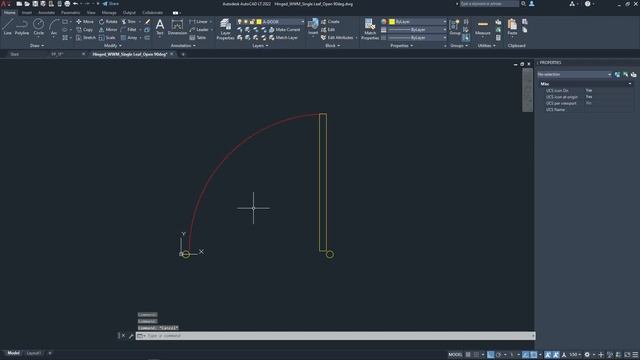Click the Share button
This screenshot has height=360, width=640.
[x=111, y=4]
